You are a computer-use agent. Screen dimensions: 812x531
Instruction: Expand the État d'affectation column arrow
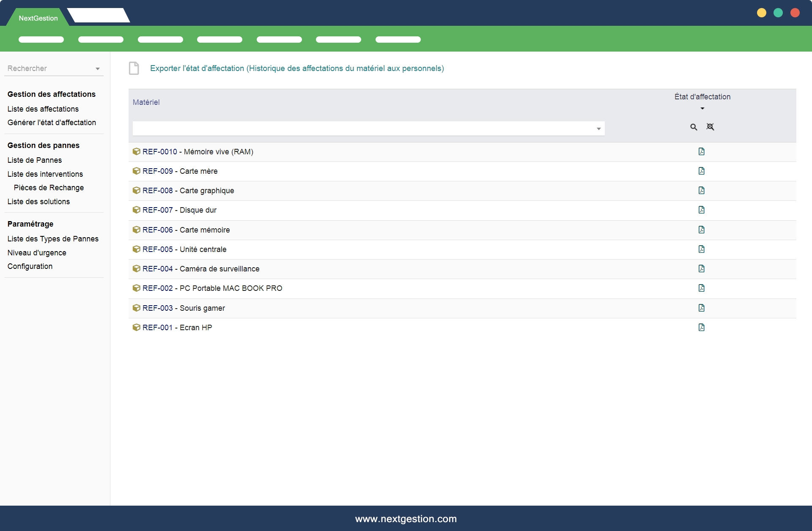[x=702, y=108]
